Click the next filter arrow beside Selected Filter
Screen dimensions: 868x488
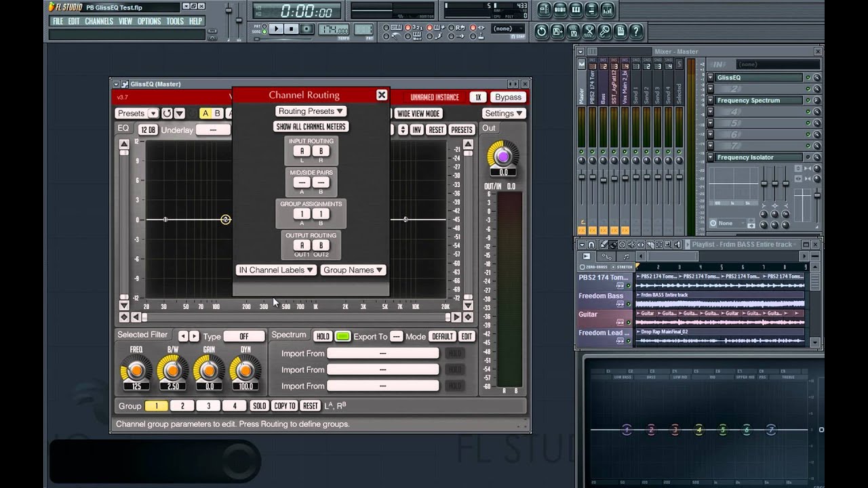(x=195, y=336)
